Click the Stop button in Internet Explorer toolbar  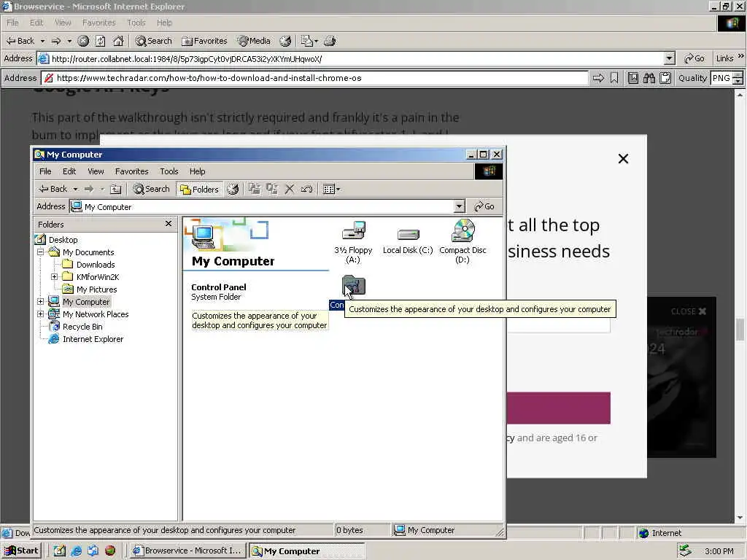click(83, 41)
